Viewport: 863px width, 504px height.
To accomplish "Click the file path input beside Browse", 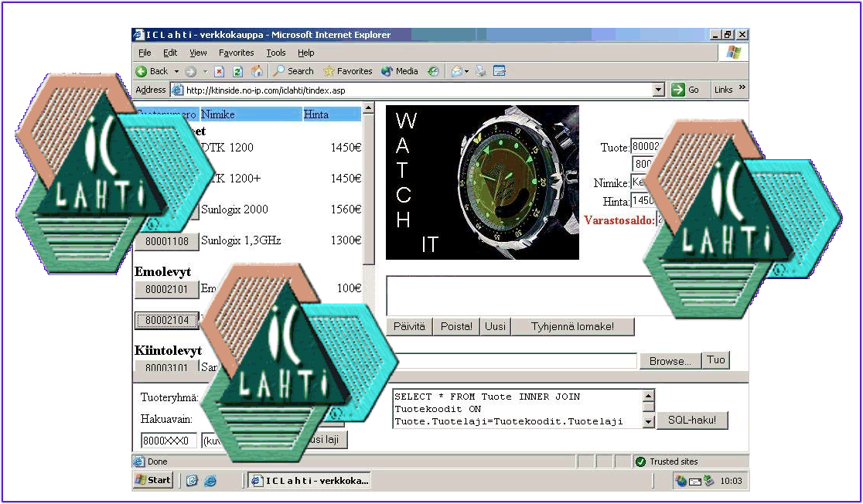I will (x=517, y=361).
